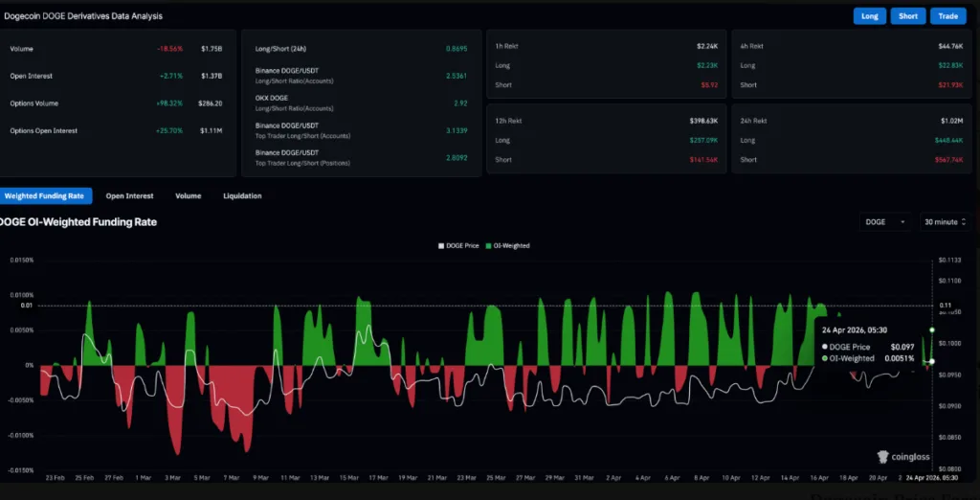The width and height of the screenshot is (980, 500).
Task: Click the $5.92 1h short liquidation value
Action: click(709, 85)
